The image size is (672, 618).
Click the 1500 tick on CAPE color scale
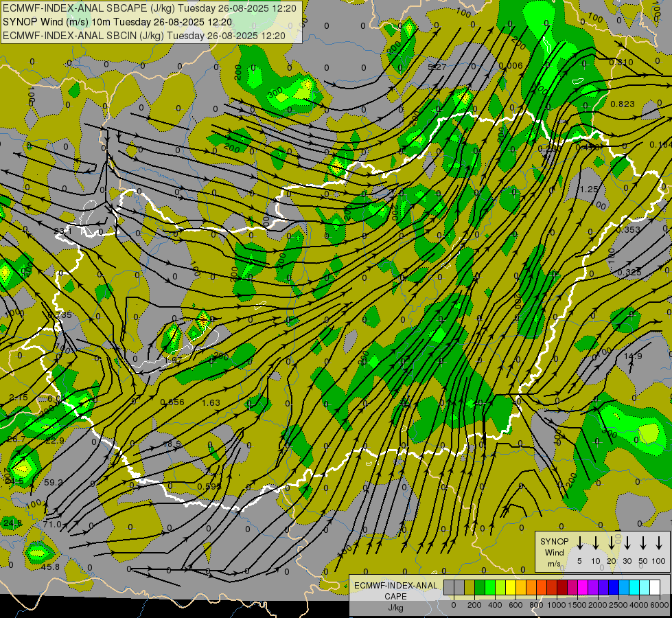click(x=577, y=605)
